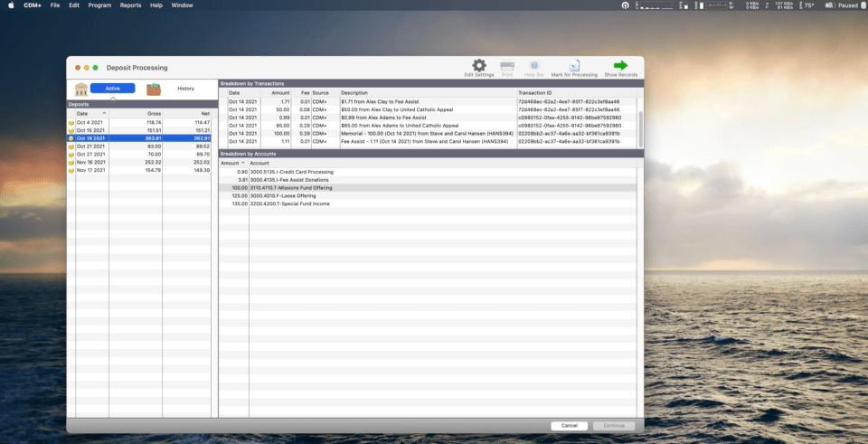The width and height of the screenshot is (868, 444).
Task: Switch to the Active deposits view
Action: 112,89
